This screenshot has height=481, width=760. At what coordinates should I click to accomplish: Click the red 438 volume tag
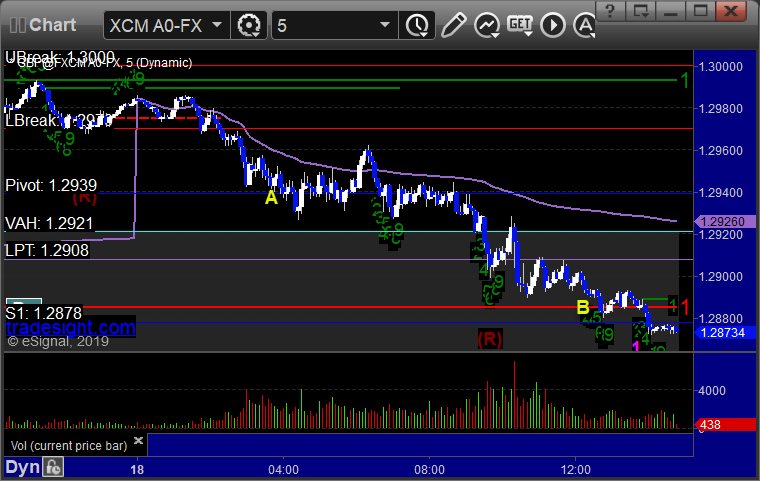725,425
